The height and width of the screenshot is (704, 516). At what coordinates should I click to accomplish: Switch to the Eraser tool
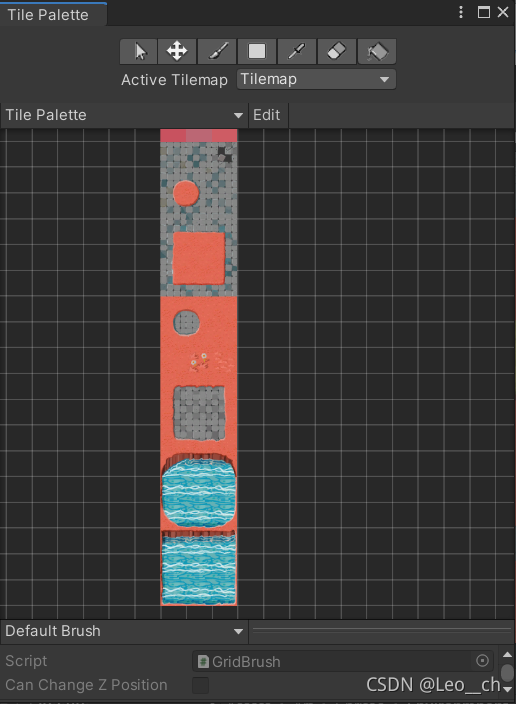pos(336,51)
